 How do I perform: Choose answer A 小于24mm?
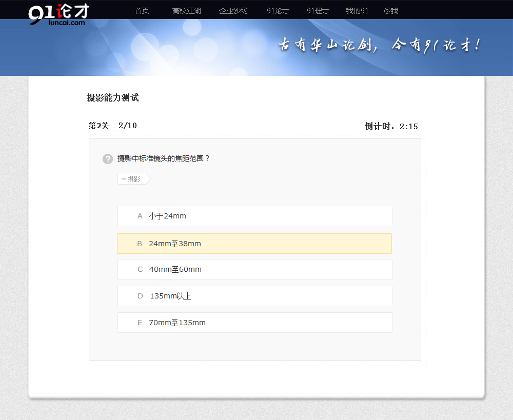point(254,216)
